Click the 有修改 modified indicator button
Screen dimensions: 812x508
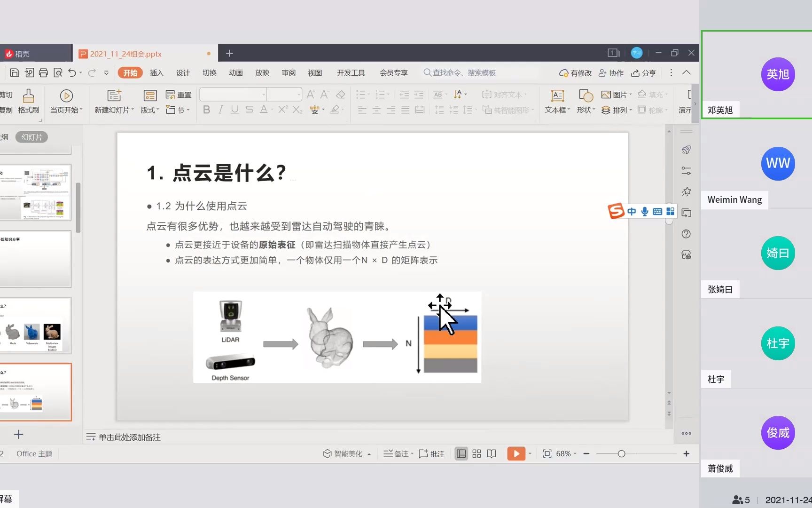click(x=575, y=72)
